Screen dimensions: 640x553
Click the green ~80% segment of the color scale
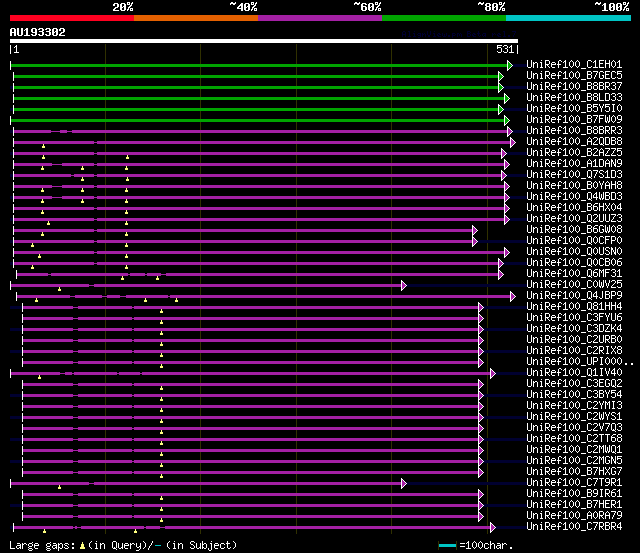(x=444, y=18)
